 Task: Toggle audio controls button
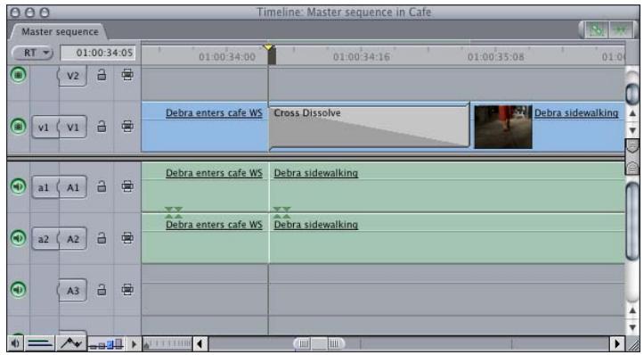(x=15, y=343)
